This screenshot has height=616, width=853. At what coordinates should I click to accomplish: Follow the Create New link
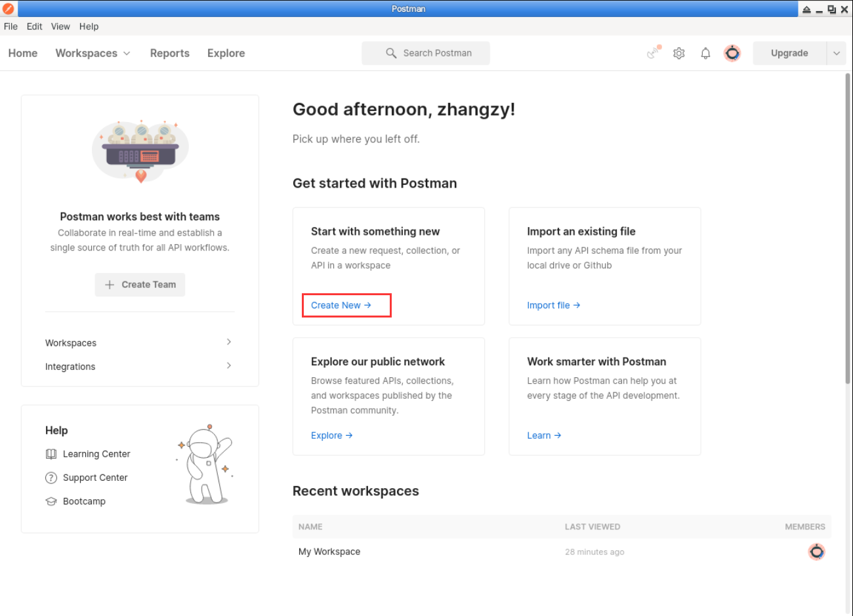341,305
